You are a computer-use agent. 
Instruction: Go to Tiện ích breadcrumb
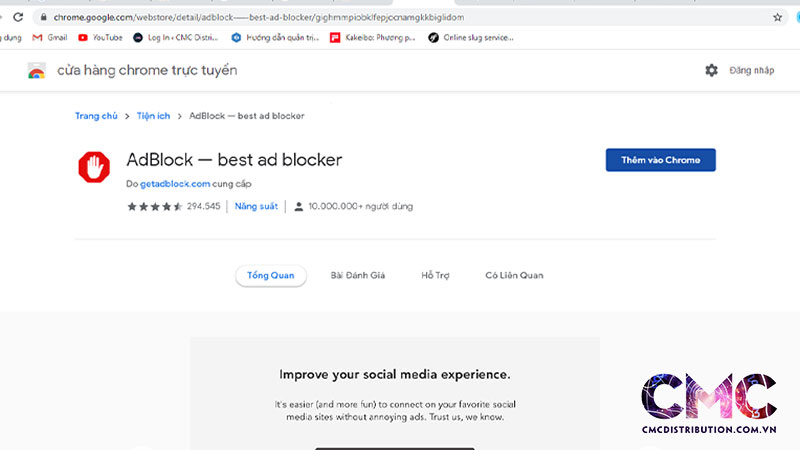click(153, 116)
